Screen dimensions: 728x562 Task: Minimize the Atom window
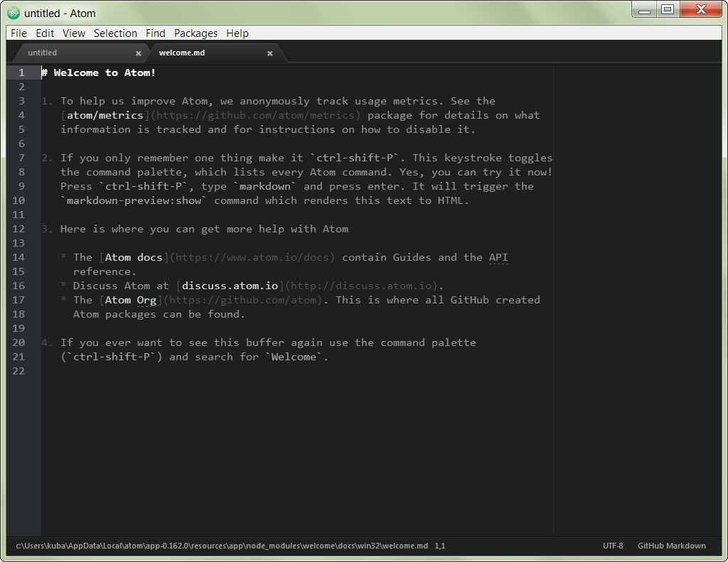point(644,10)
